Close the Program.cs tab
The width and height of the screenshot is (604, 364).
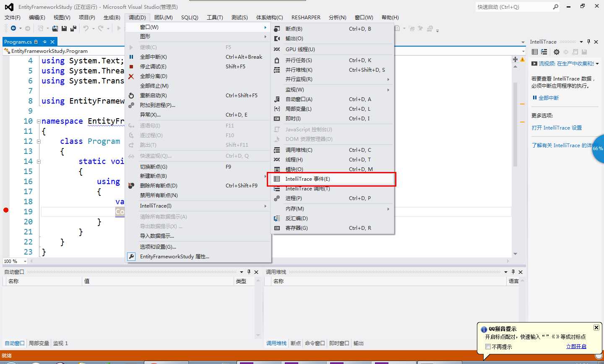[x=52, y=42]
